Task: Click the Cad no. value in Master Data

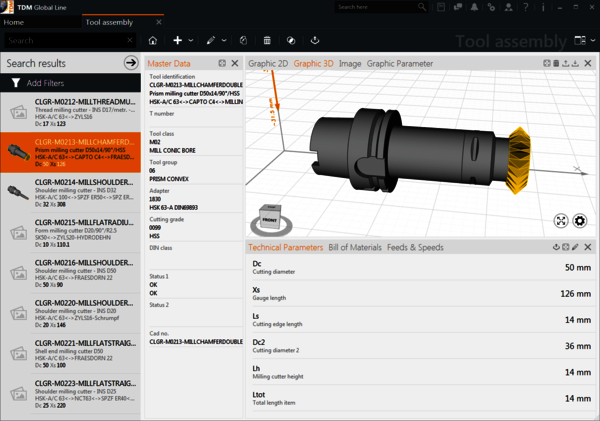Action: point(196,341)
